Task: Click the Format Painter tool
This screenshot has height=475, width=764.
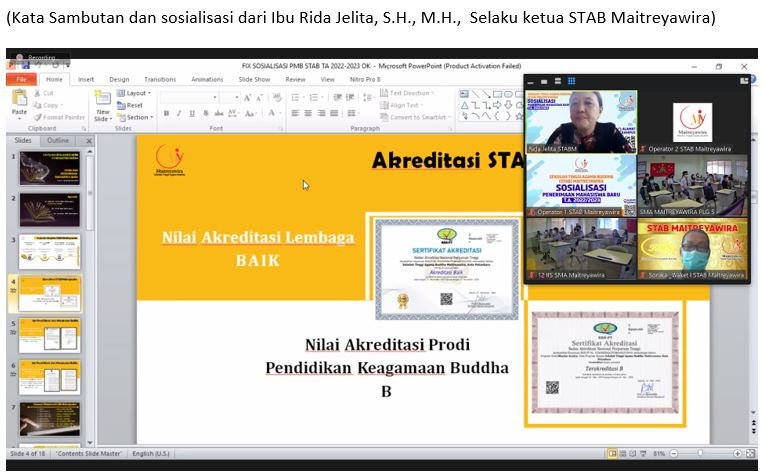Action: [60, 117]
